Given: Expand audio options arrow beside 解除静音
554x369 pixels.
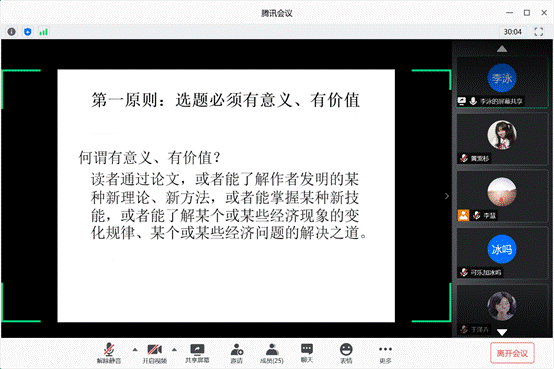Looking at the screenshot, I should 135,350.
